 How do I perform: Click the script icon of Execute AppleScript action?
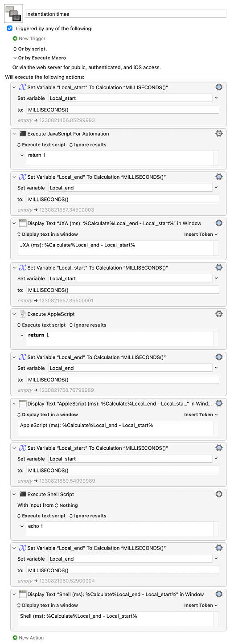tap(23, 314)
